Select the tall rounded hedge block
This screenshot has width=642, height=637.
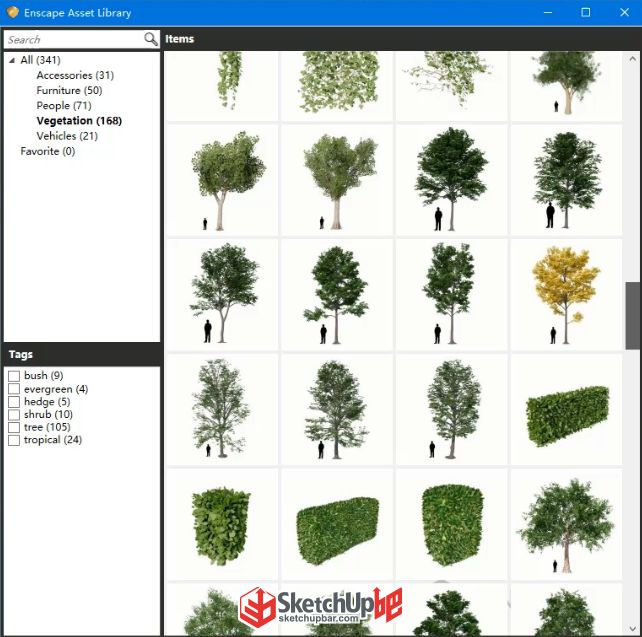click(x=451, y=524)
